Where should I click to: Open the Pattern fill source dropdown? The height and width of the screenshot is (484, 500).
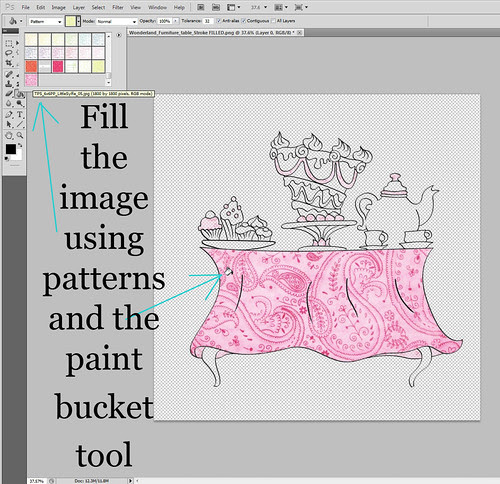[x=46, y=21]
